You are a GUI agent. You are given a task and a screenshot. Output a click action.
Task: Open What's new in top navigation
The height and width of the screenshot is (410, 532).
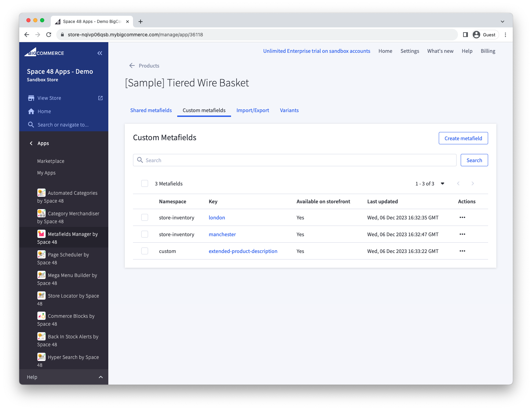pyautogui.click(x=440, y=51)
